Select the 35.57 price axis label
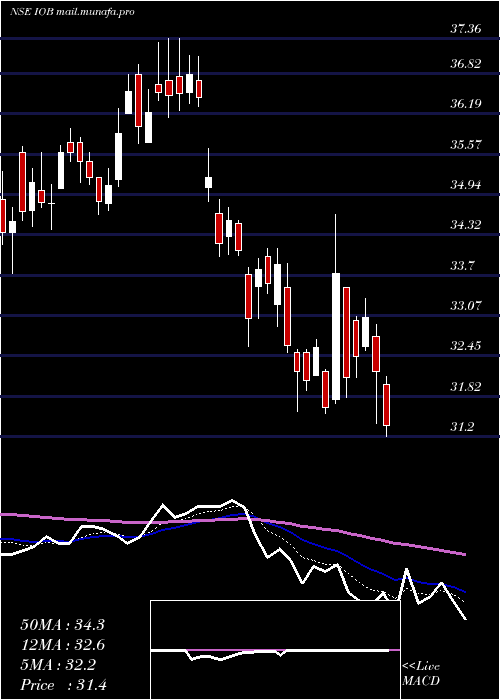Image resolution: width=500 pixels, height=700 pixels. click(465, 144)
